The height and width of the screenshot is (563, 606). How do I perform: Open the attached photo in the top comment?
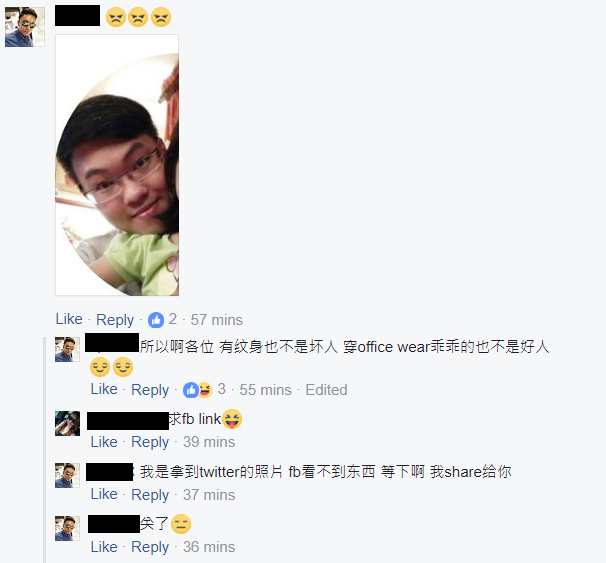117,165
